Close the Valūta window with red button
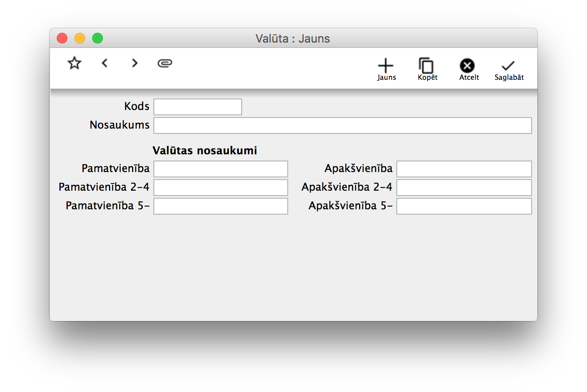This screenshot has height=392, width=587. pos(62,39)
